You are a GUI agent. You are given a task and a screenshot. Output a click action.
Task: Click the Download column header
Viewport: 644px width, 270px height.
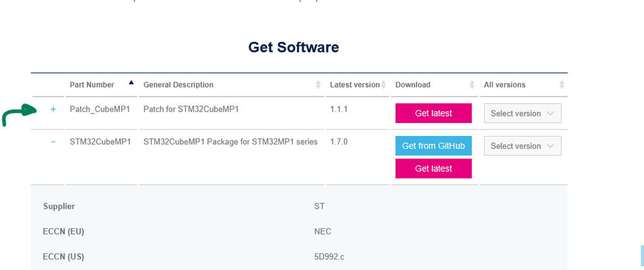pyautogui.click(x=413, y=85)
